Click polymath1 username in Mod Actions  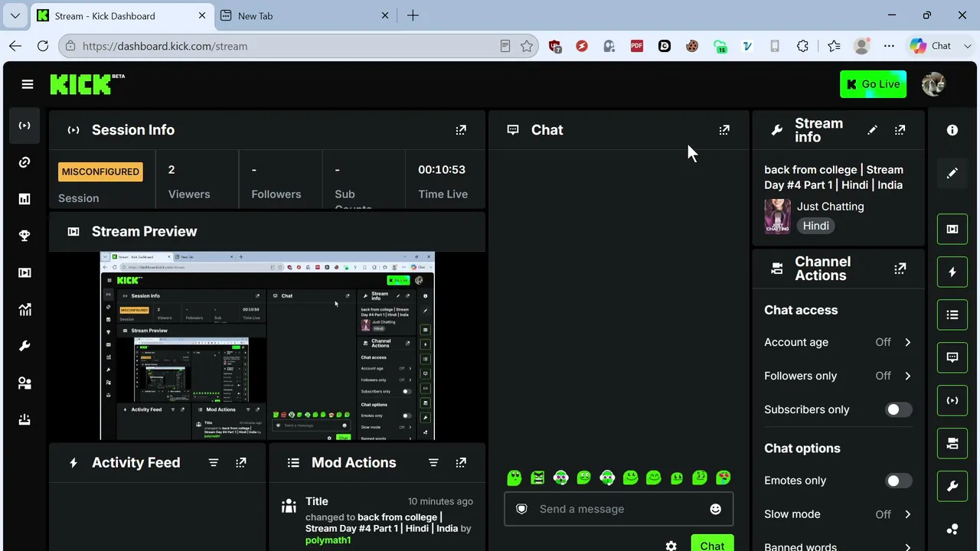click(328, 540)
